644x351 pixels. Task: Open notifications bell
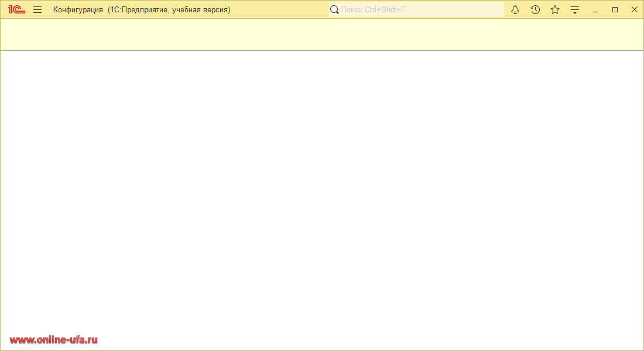pos(515,9)
